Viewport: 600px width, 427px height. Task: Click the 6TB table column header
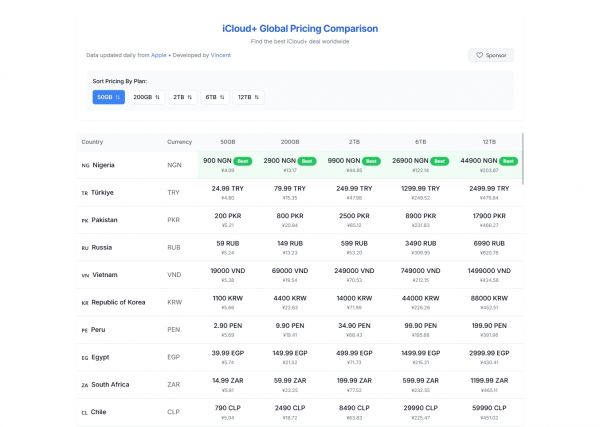coord(421,142)
